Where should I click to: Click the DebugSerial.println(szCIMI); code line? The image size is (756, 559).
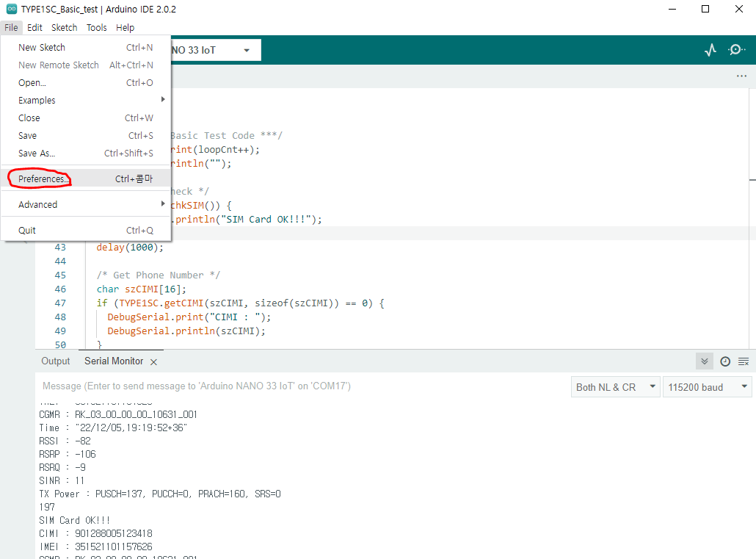click(x=186, y=331)
